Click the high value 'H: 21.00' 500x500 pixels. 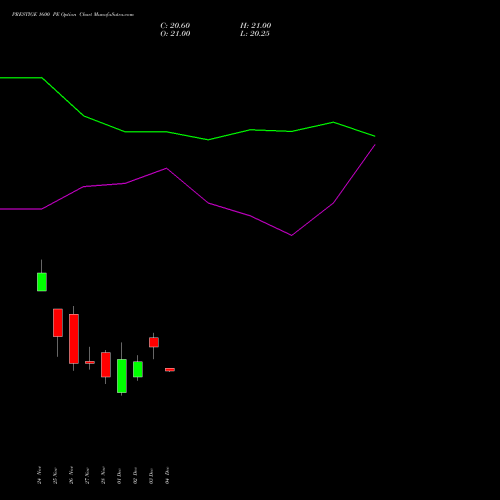pyautogui.click(x=256, y=26)
